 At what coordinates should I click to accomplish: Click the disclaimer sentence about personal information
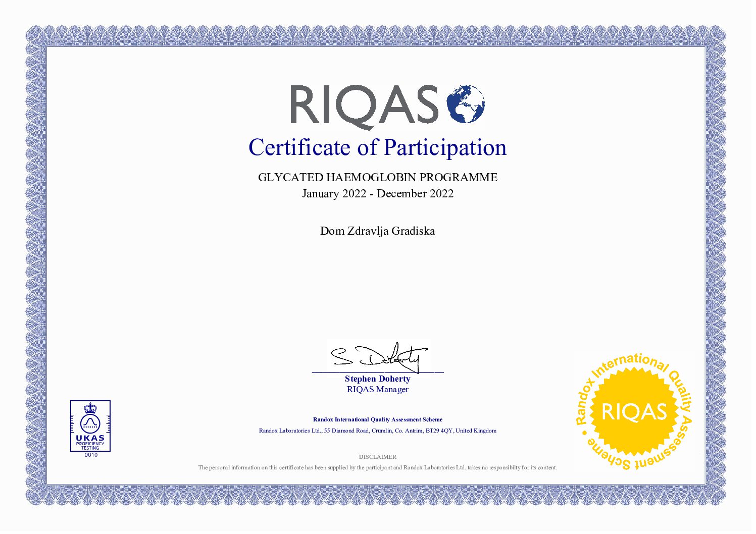point(377,468)
